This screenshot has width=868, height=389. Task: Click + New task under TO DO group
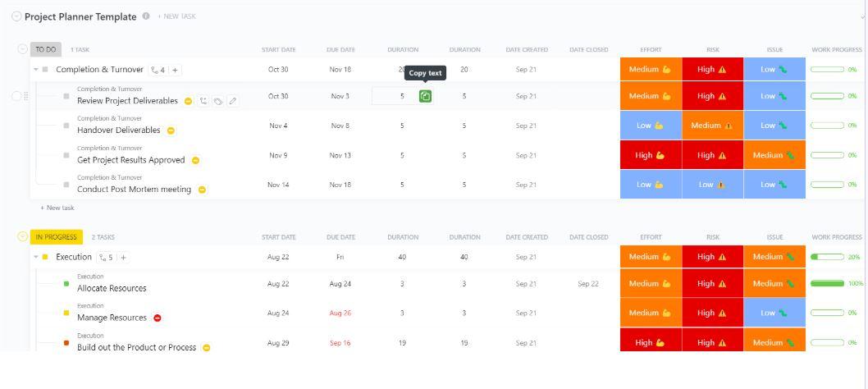57,208
